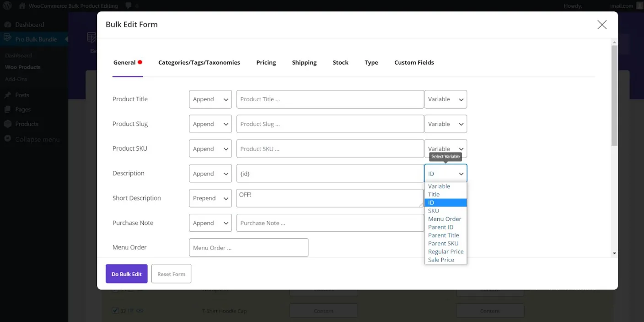Viewport: 644px width, 322px height.
Task: Open Pages using the pages icon
Action: pos(8,109)
